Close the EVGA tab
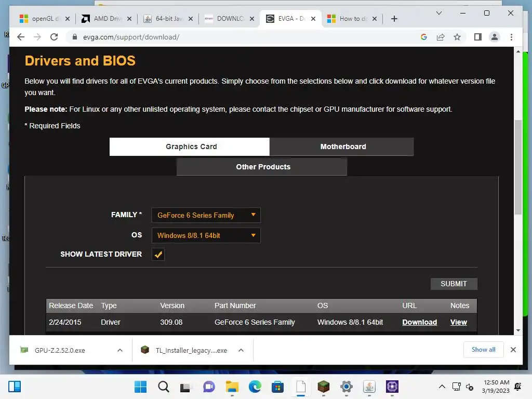 [x=313, y=19]
